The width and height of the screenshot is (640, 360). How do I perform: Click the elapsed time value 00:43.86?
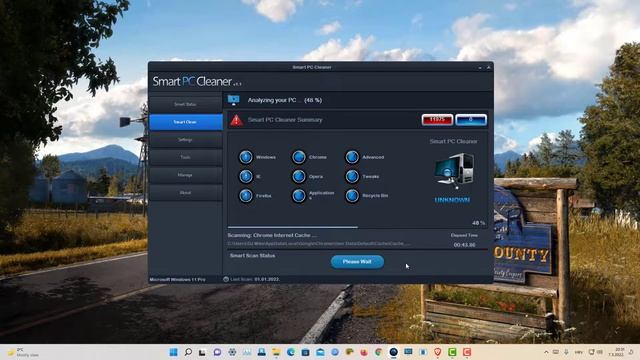(464, 245)
